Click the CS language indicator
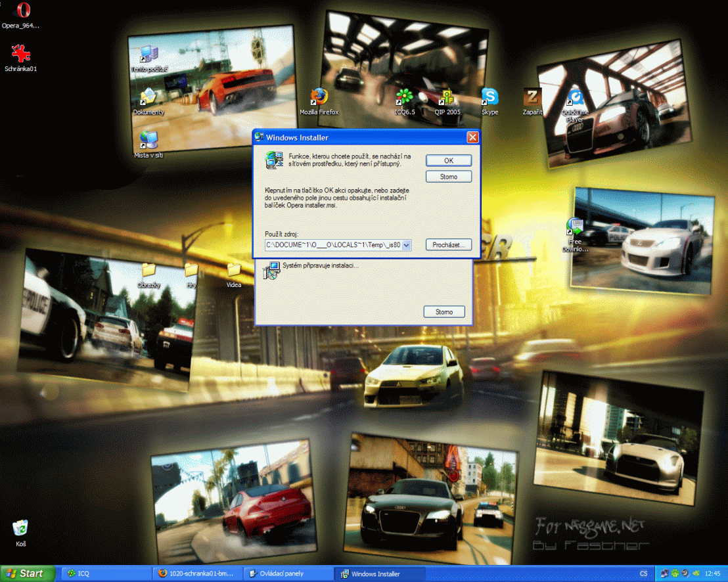Image resolution: width=728 pixels, height=582 pixels. click(643, 573)
